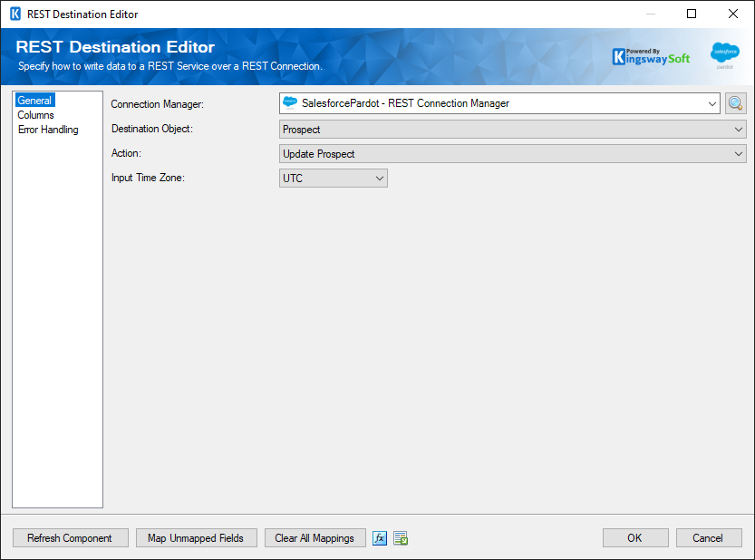Image resolution: width=755 pixels, height=560 pixels.
Task: Select the General page in the sidebar
Action: 34,101
